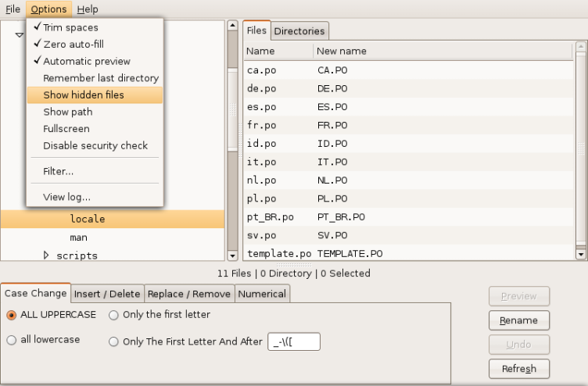Image resolution: width=588 pixels, height=386 pixels.
Task: Open the Help menu
Action: [x=88, y=9]
